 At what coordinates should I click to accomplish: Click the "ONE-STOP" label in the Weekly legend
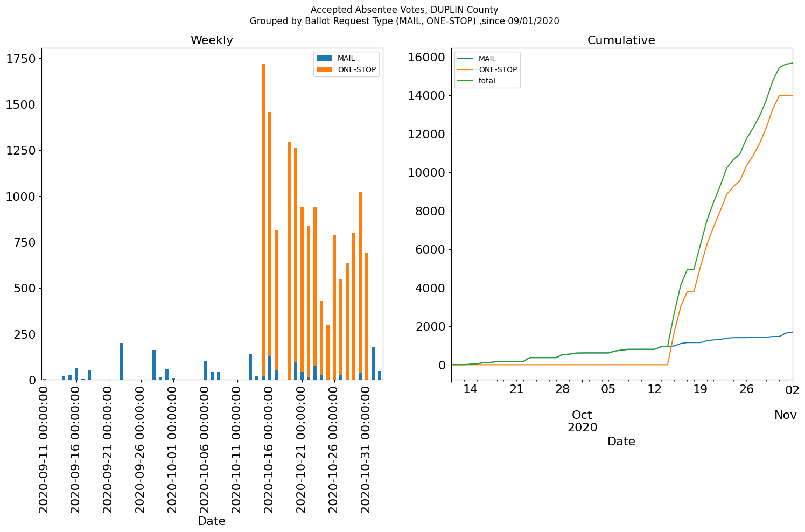pos(356,69)
